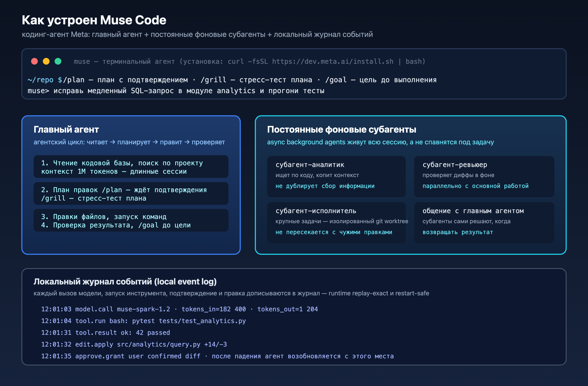This screenshot has height=386, width=588.
Task: Click the terminal header line with curl install command
Action: [x=249, y=61]
